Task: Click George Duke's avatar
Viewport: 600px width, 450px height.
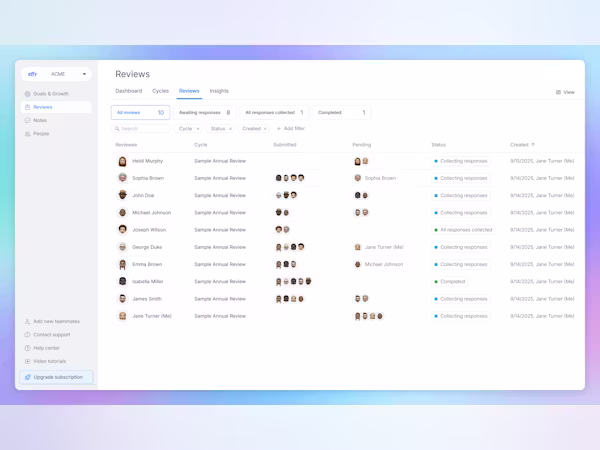Action: 122,247
